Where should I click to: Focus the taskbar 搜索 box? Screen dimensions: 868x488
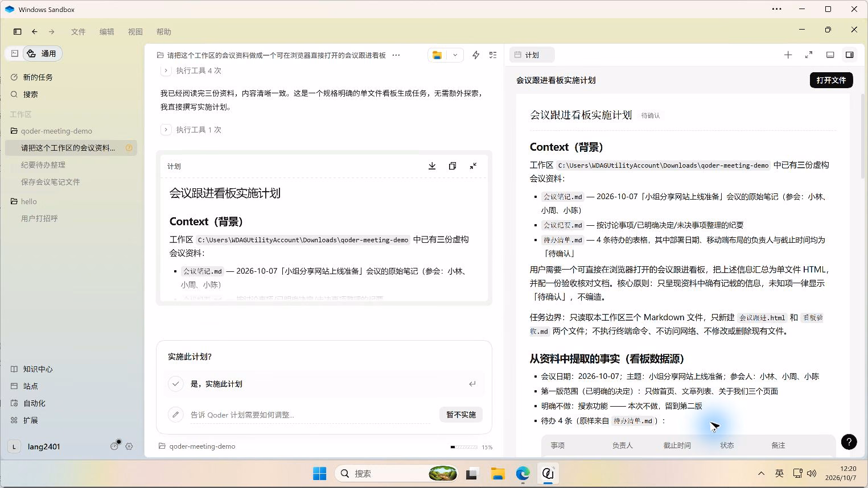point(397,473)
